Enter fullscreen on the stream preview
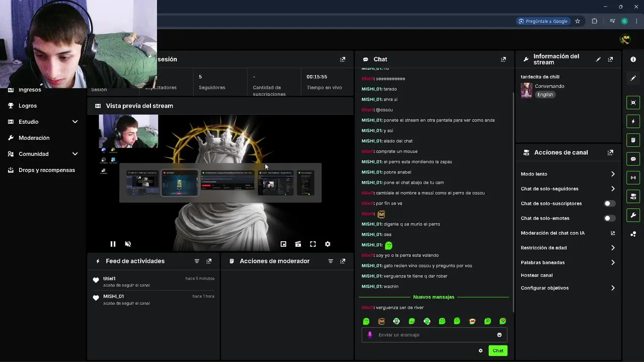 [x=313, y=244]
